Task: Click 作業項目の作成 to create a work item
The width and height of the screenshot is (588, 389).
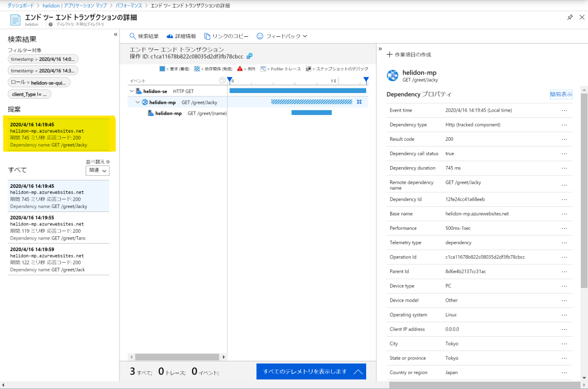Action: click(x=409, y=55)
